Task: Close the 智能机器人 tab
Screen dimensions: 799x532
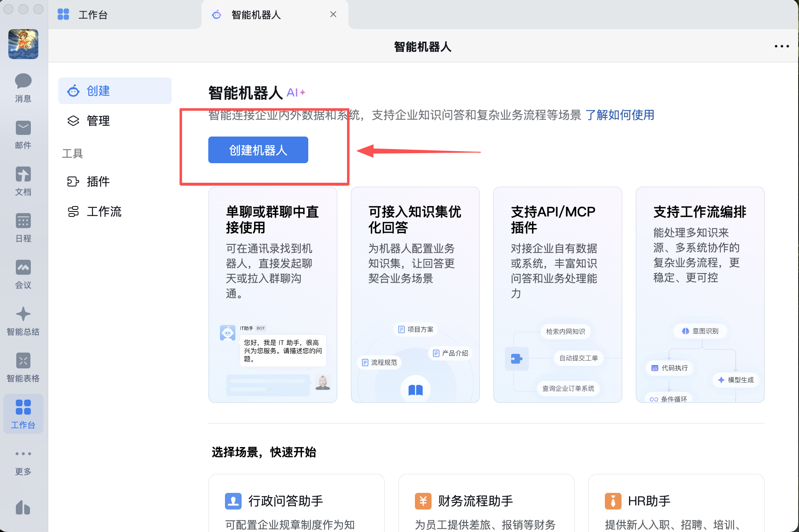Action: [x=333, y=15]
